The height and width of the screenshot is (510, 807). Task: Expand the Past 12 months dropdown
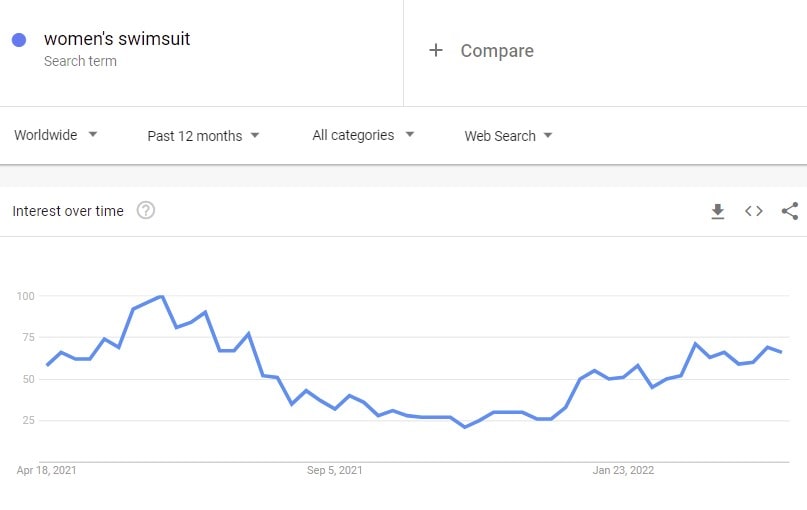[x=203, y=136]
